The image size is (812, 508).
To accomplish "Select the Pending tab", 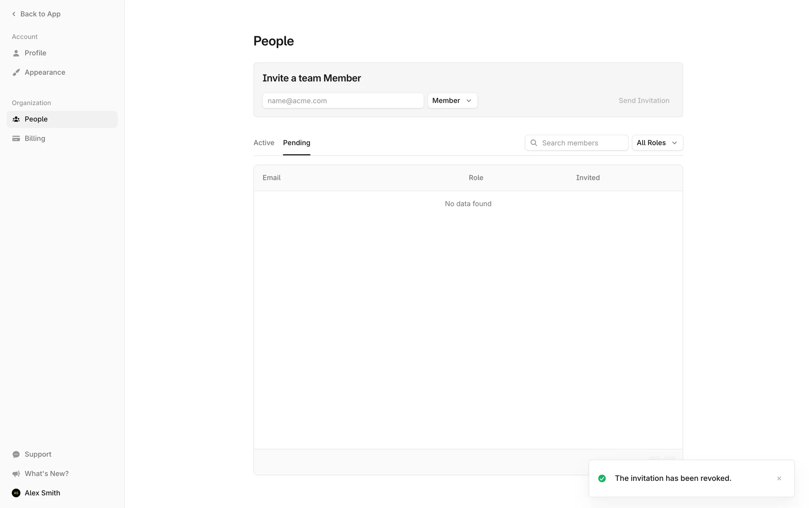I will coord(296,143).
